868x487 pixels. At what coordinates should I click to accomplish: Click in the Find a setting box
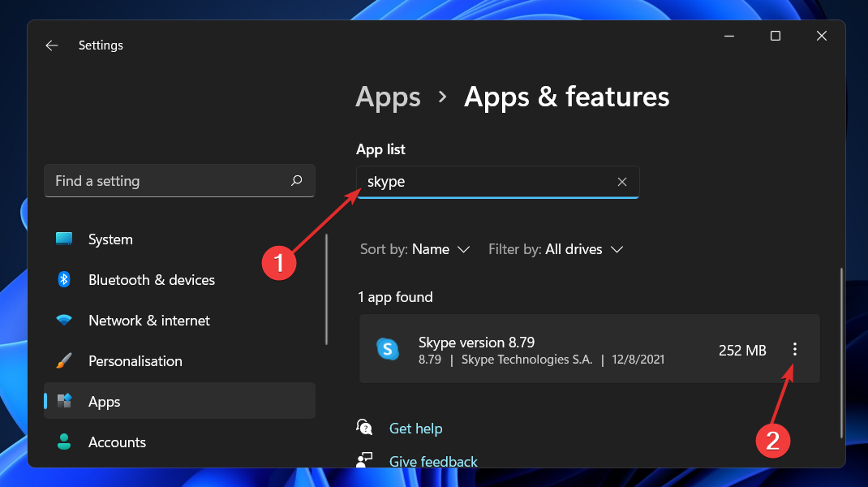click(179, 181)
